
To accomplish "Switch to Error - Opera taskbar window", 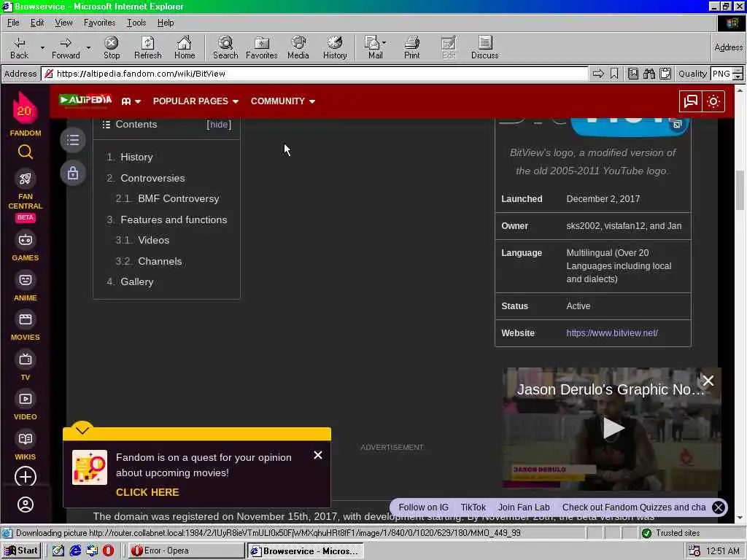I will point(186,551).
